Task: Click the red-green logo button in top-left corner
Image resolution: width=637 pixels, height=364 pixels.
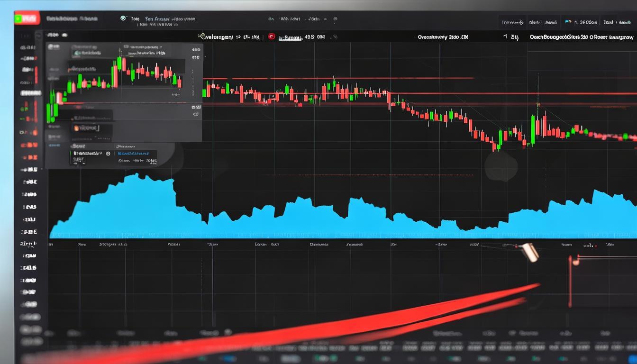Action: point(27,19)
